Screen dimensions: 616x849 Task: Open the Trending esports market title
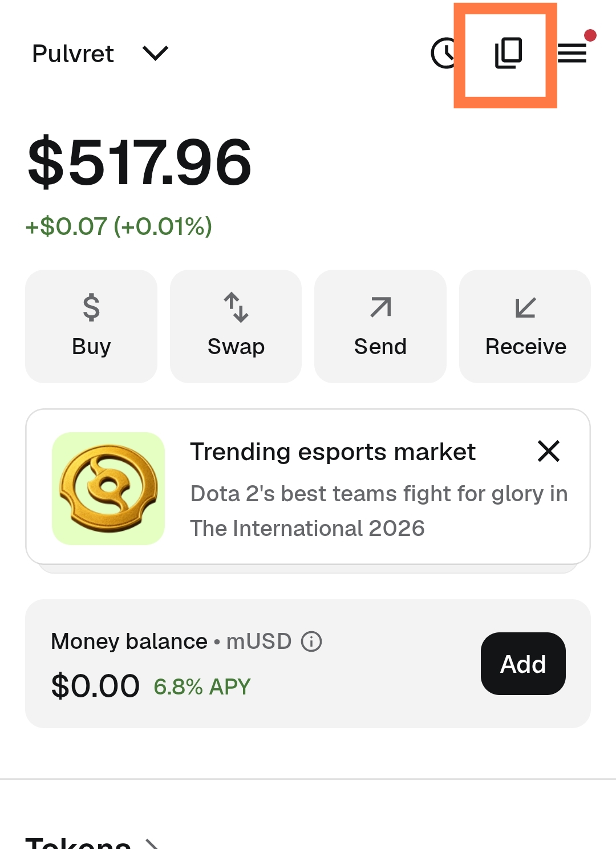(x=333, y=452)
